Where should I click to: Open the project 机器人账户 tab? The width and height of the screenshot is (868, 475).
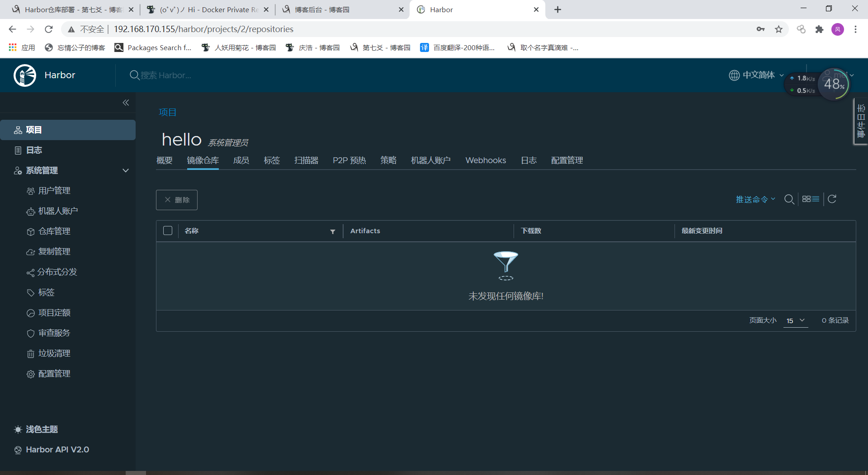431,160
